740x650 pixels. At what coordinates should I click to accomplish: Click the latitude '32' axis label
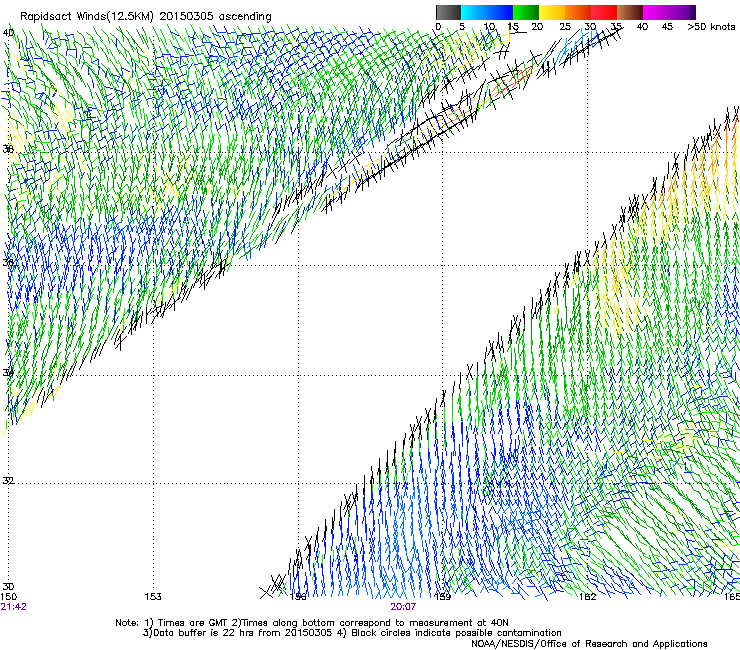pyautogui.click(x=8, y=481)
